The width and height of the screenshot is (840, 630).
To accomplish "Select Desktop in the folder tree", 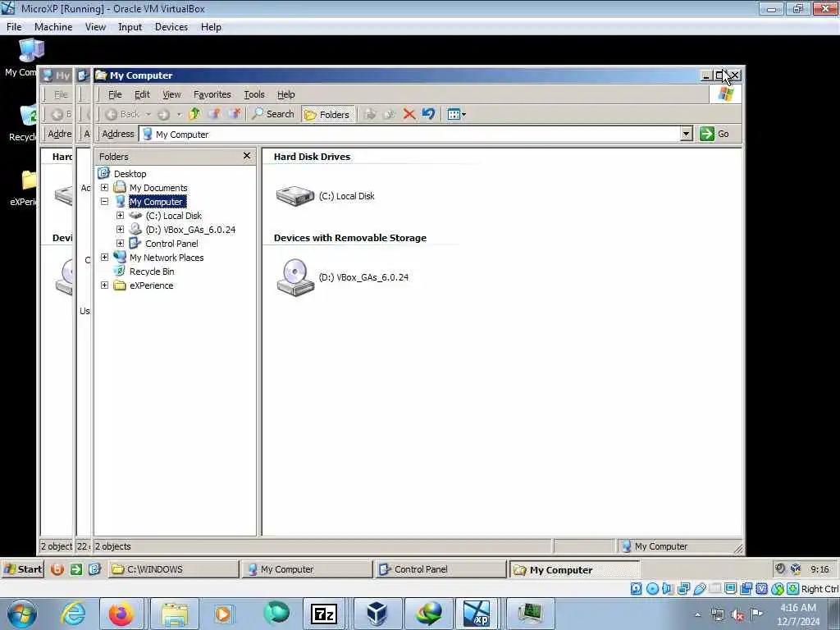I will click(x=130, y=174).
